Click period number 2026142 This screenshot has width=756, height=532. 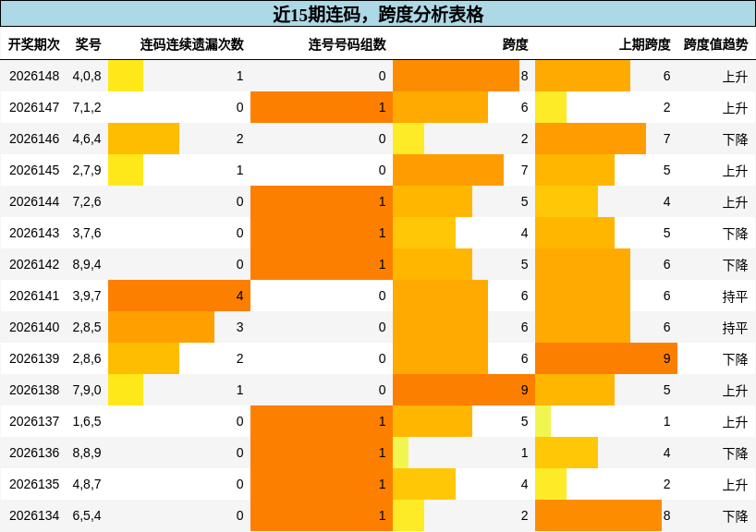(x=34, y=264)
